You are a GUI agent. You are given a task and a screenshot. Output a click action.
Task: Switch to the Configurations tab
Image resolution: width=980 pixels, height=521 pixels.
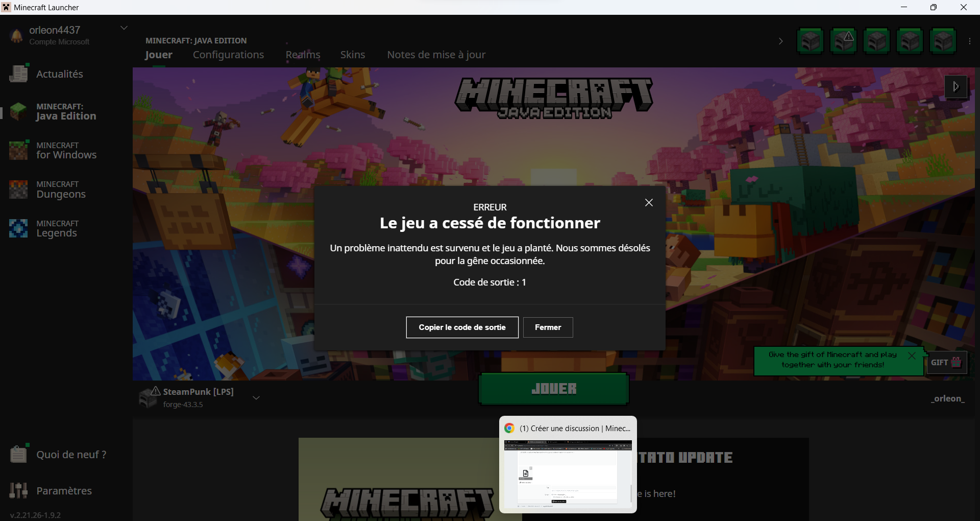(228, 55)
